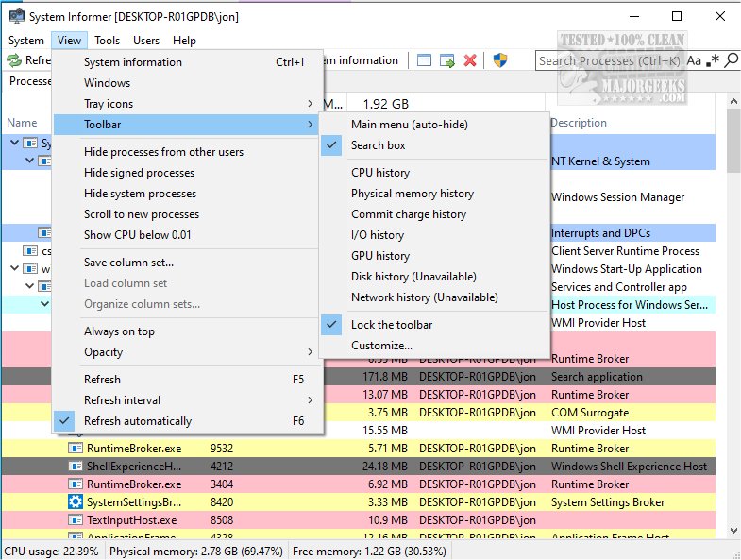Image resolution: width=741 pixels, height=560 pixels.
Task: Toggle the Lock the toolbar option
Action: [391, 325]
